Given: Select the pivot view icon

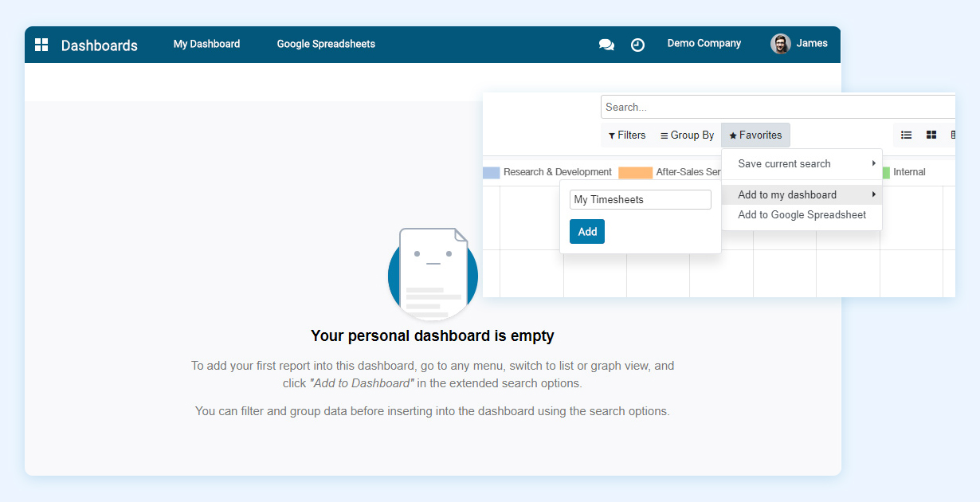Looking at the screenshot, I should coord(953,135).
